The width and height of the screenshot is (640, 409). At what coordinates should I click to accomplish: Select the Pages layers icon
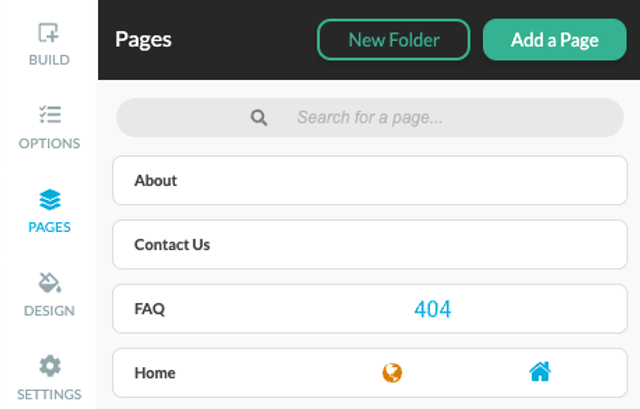point(50,200)
